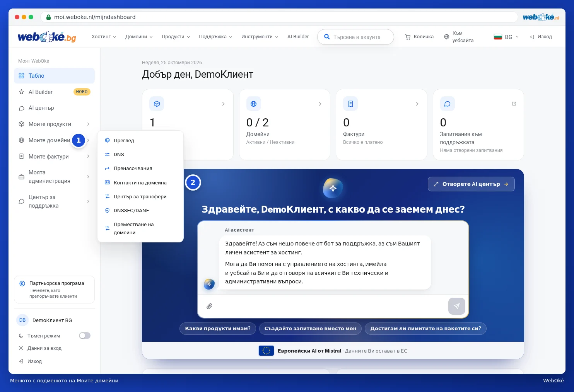Click the AI assistant sparkle avatar above greeting
This screenshot has height=392, width=574.
333,188
